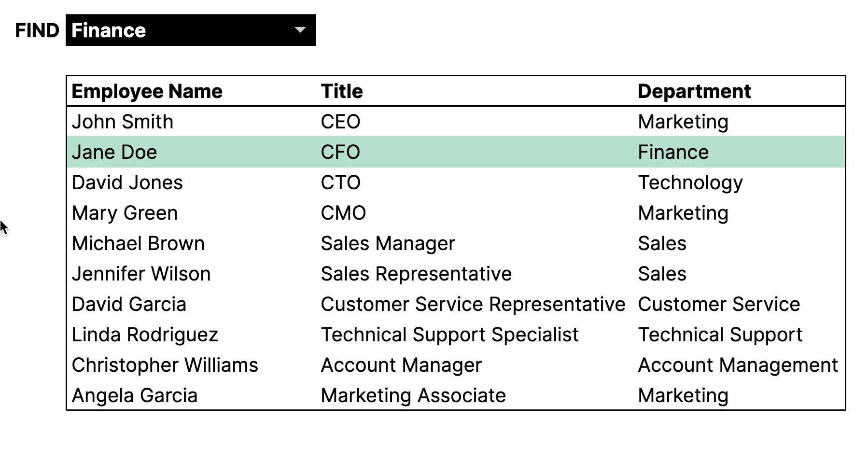Select the Jennifer Wilson name cell
868x449 pixels.
click(141, 274)
